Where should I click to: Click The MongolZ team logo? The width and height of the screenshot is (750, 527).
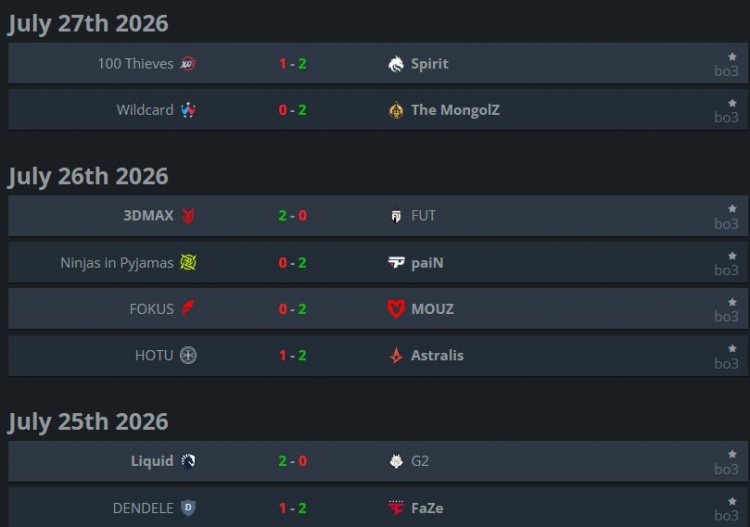click(396, 110)
